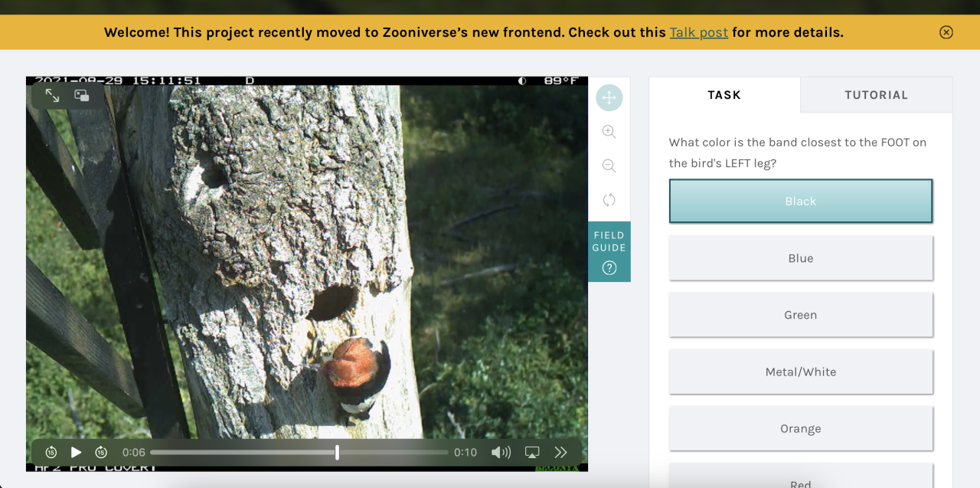Open the Talk post link
Image resolution: width=980 pixels, height=488 pixels.
(x=698, y=32)
